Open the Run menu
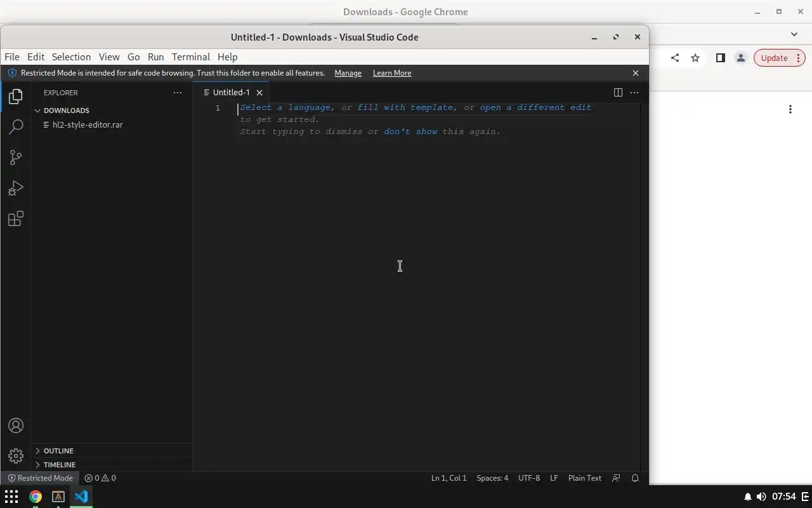The width and height of the screenshot is (812, 508). [x=155, y=57]
